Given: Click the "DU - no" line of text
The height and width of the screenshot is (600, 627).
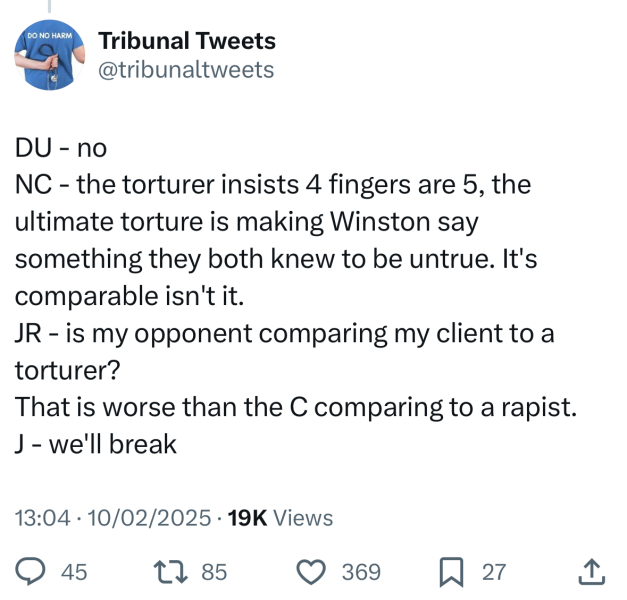Looking at the screenshot, I should [x=61, y=148].
